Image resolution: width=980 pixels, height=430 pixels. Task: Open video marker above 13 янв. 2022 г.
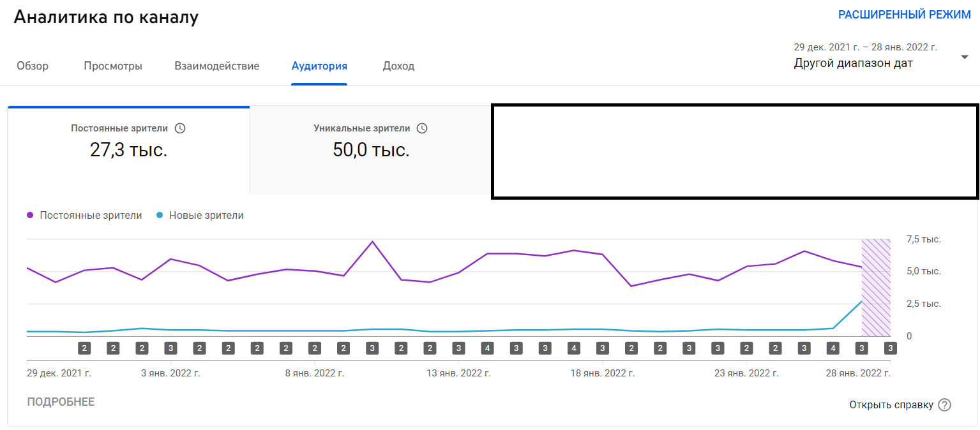(458, 348)
